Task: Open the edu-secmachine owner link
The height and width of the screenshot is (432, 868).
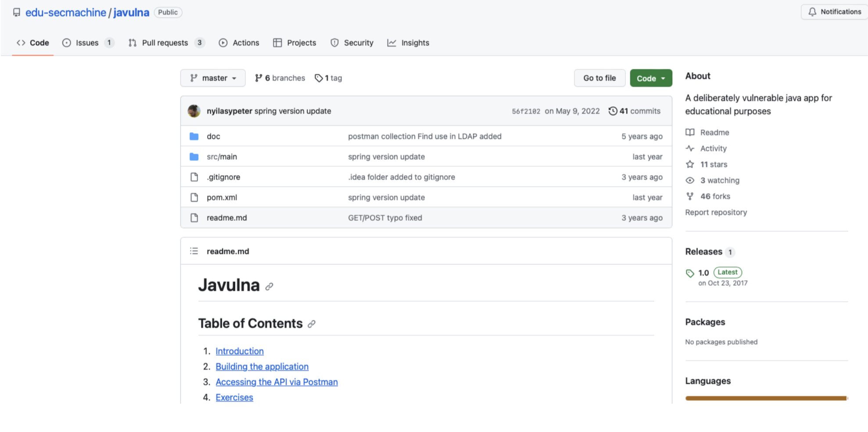Action: point(66,12)
